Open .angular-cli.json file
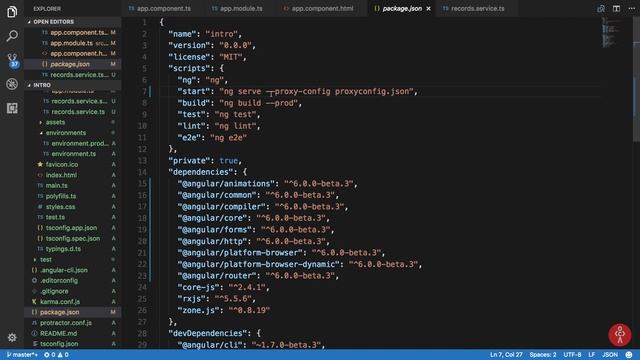The height and width of the screenshot is (360, 640). click(x=73, y=270)
